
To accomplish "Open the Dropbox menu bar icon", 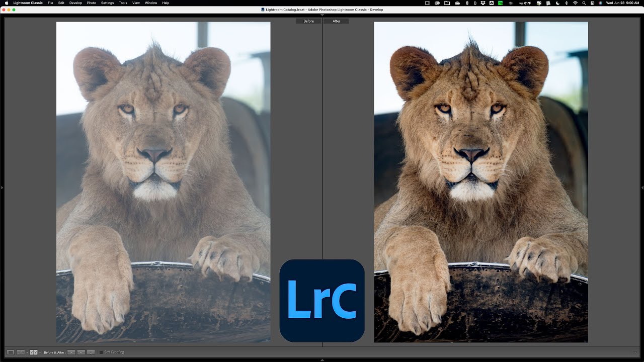I will (x=483, y=3).
